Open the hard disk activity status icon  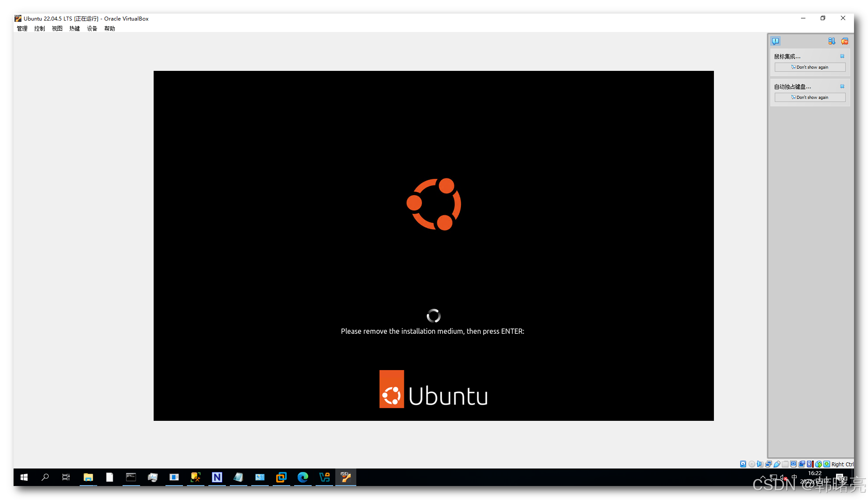click(x=743, y=464)
